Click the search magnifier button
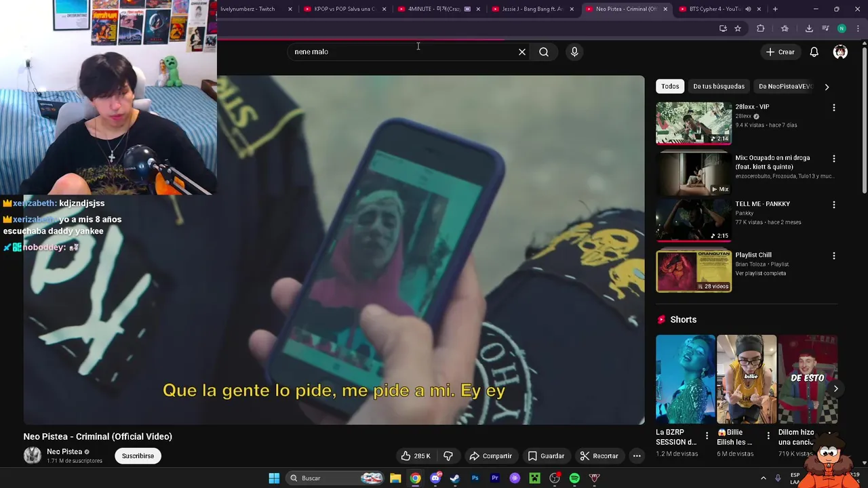 point(544,52)
